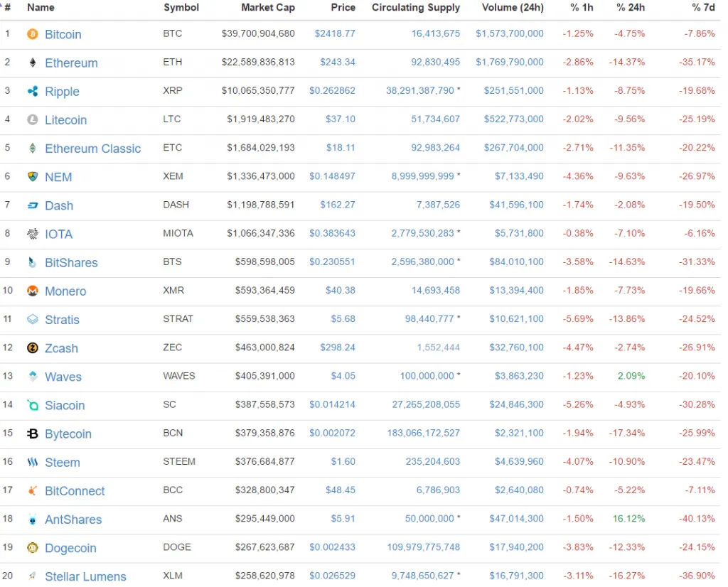Click the Stellar Lumens rocket icon
The height and width of the screenshot is (587, 728).
pyautogui.click(x=33, y=576)
